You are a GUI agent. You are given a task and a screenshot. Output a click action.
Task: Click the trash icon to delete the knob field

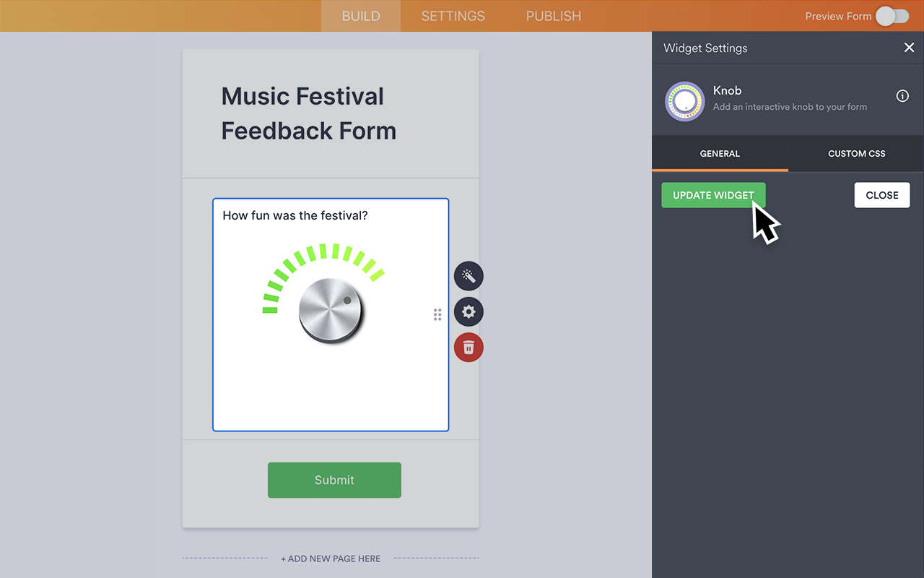(x=468, y=348)
